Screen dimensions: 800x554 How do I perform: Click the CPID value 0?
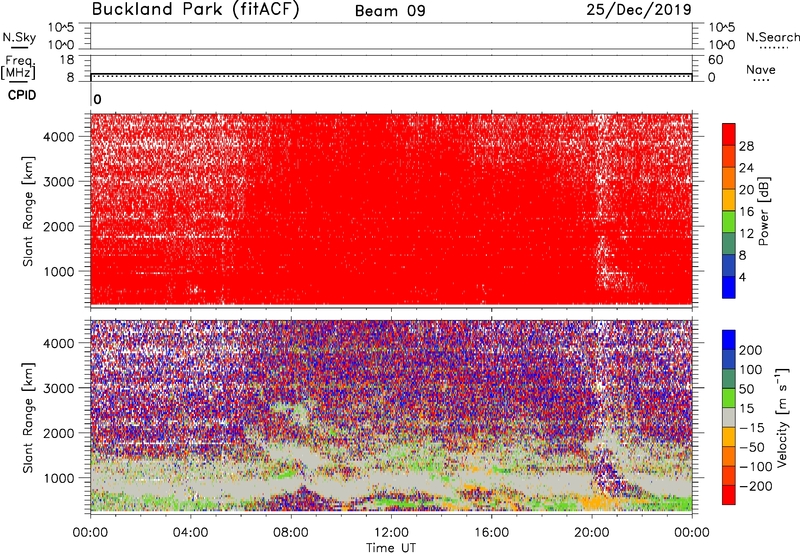(x=97, y=100)
